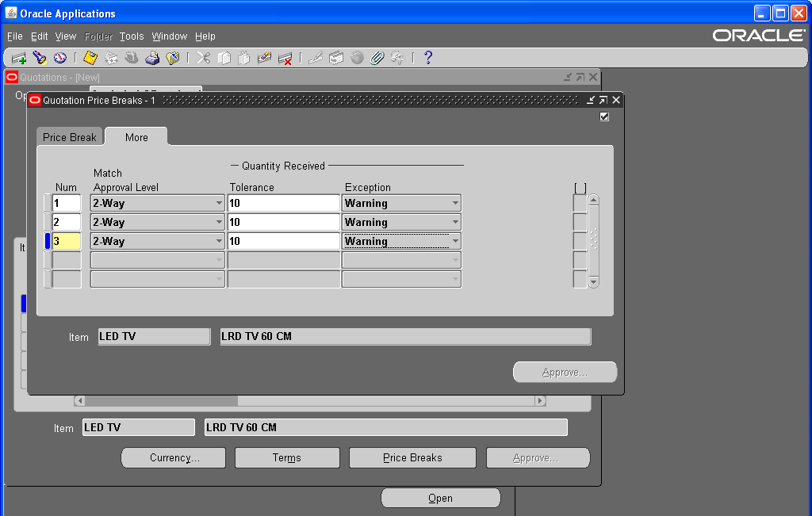
Task: Click the Cut scissors icon
Action: [x=203, y=58]
